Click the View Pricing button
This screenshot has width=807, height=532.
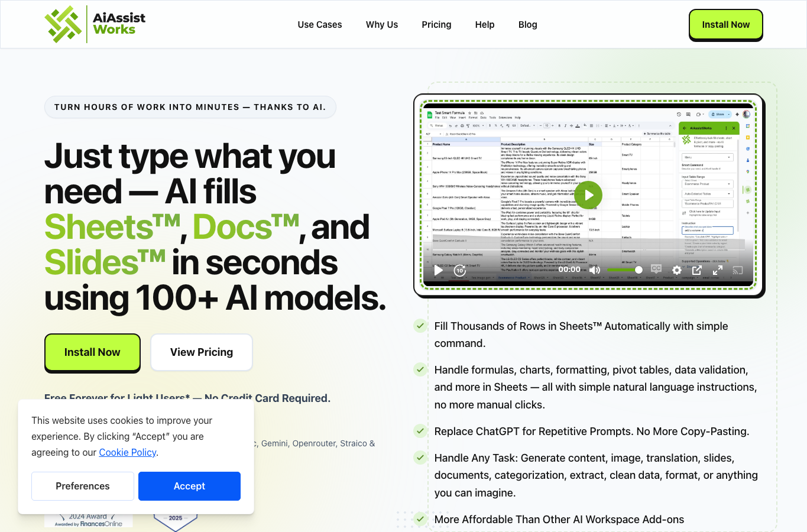202,352
